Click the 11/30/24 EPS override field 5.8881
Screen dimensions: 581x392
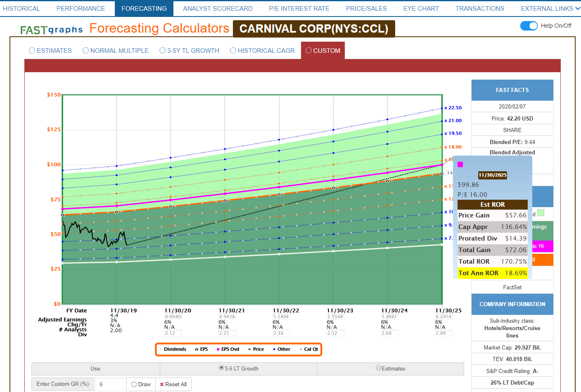389,316
